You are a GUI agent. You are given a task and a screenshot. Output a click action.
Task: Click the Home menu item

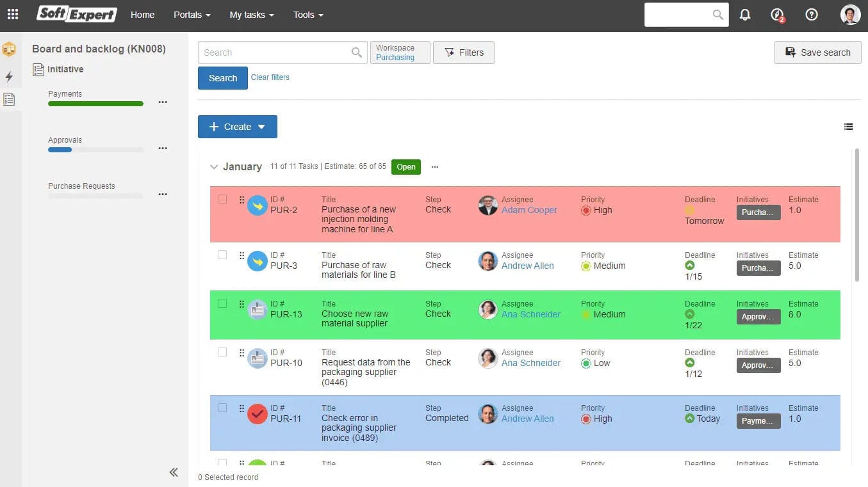pyautogui.click(x=142, y=14)
